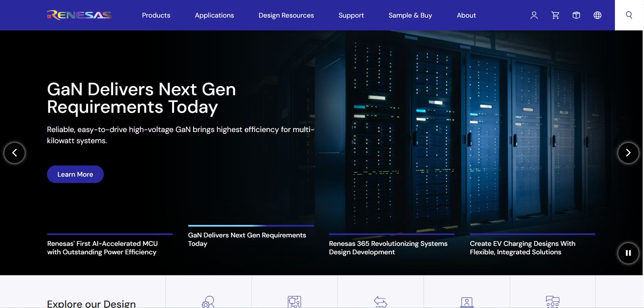Click the box package icon in header
The width and height of the screenshot is (644, 308).
(x=576, y=15)
